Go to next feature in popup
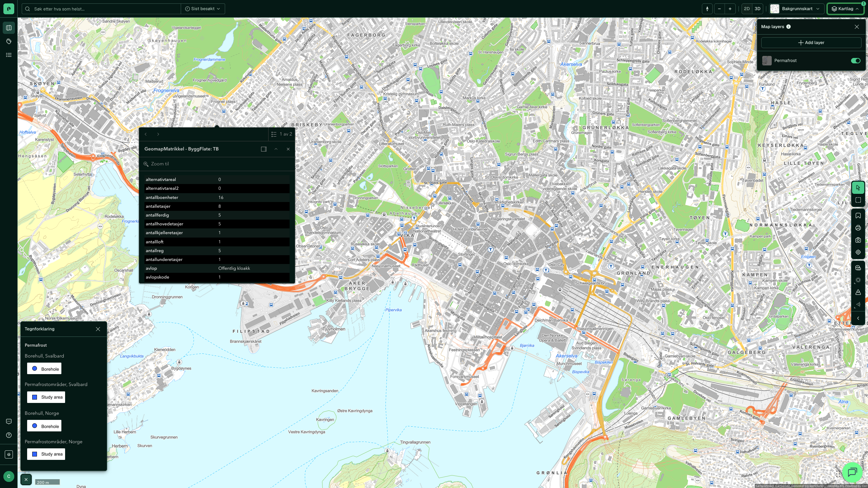 click(158, 134)
